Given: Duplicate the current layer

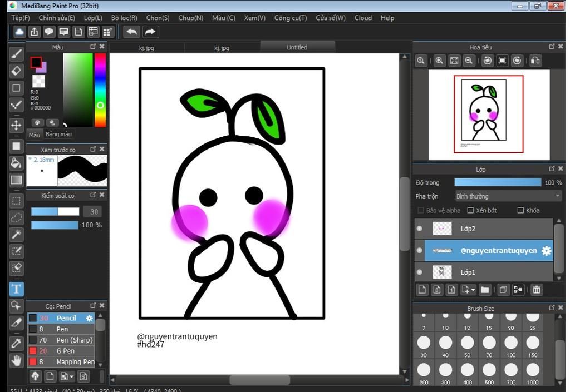Looking at the screenshot, I should tap(503, 290).
